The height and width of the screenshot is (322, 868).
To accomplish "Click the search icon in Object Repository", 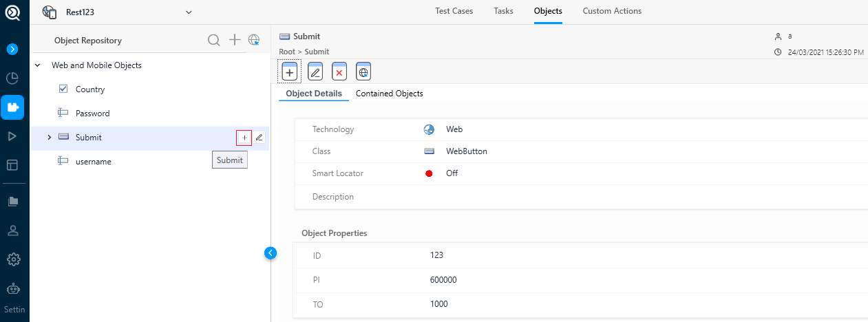I will point(214,41).
